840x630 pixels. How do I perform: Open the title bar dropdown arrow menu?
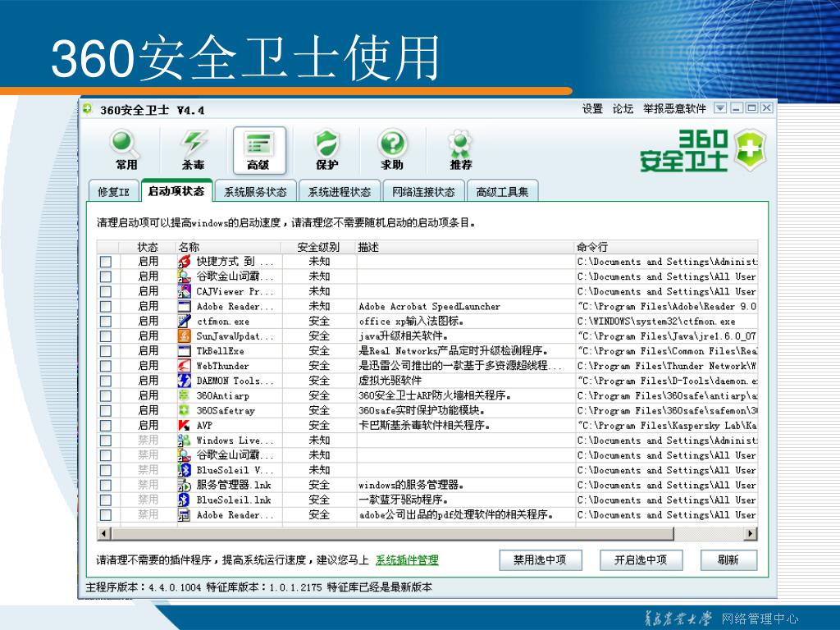tap(720, 108)
